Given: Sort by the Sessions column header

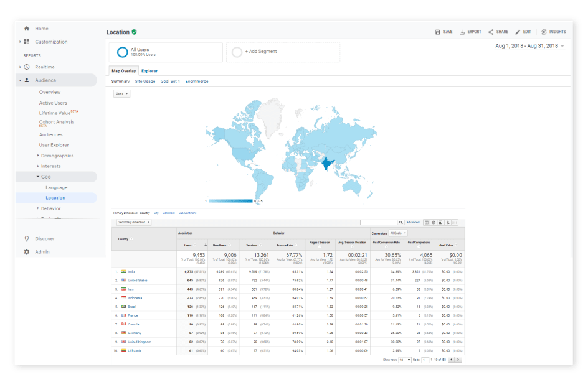Looking at the screenshot, I should point(252,245).
